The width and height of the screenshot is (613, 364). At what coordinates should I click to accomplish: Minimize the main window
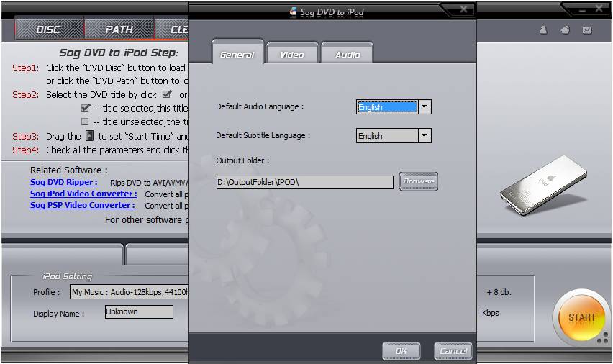tap(583, 9)
